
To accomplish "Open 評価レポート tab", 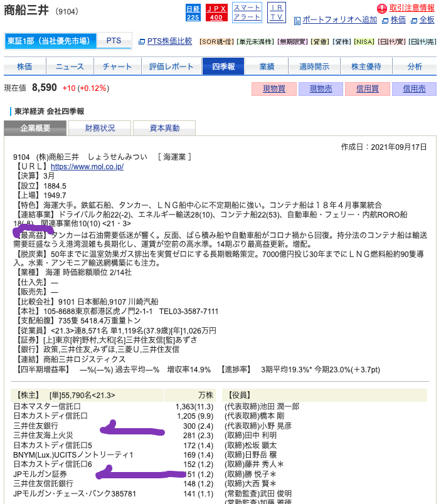I will coord(172,66).
